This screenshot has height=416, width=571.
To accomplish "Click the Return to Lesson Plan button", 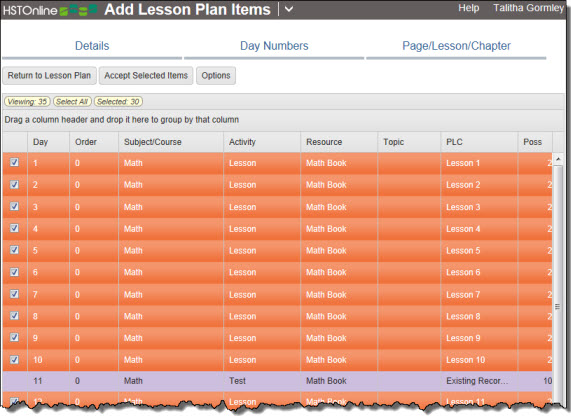I will [50, 75].
